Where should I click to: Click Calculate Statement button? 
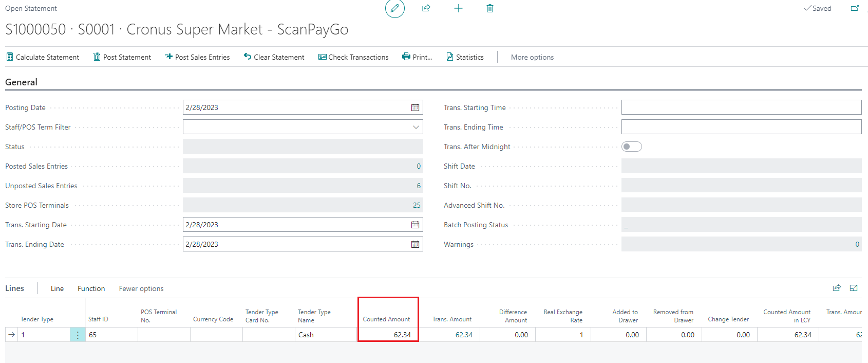click(x=43, y=57)
